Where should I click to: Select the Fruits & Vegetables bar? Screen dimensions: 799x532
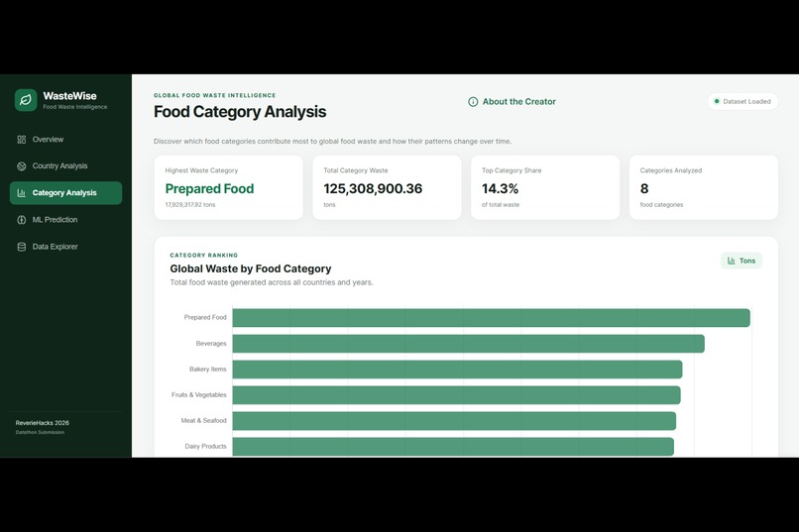coord(456,395)
